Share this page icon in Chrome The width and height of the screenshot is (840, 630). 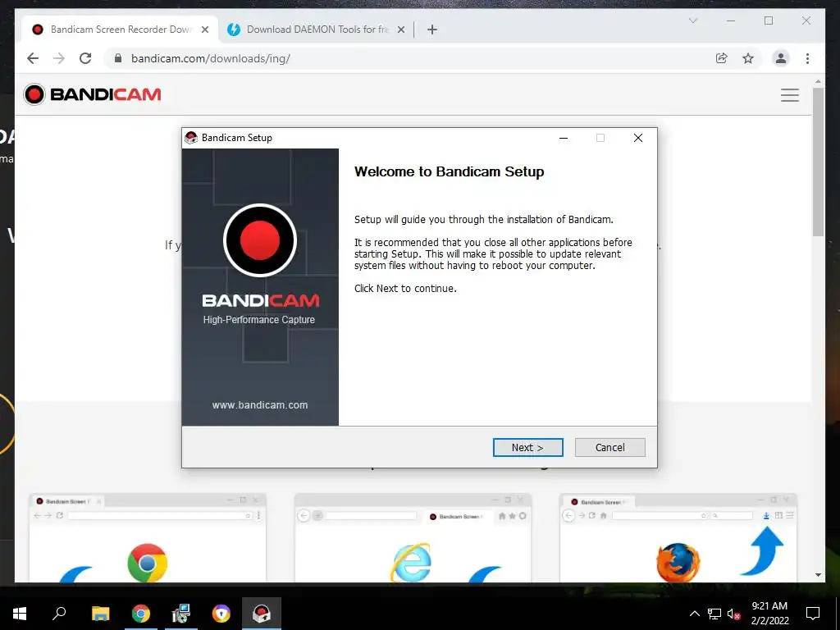tap(722, 58)
